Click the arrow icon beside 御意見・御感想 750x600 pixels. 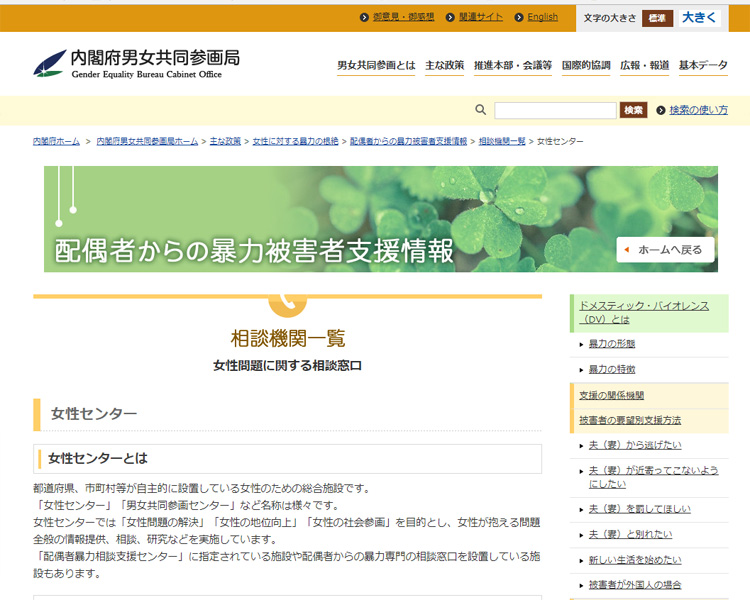(x=364, y=17)
